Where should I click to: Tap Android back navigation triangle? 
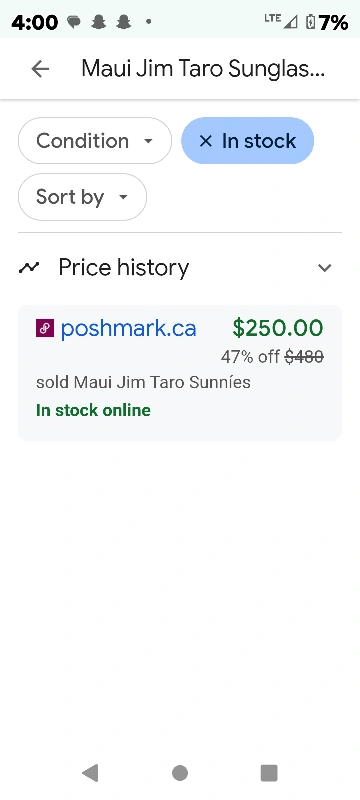[x=90, y=773]
